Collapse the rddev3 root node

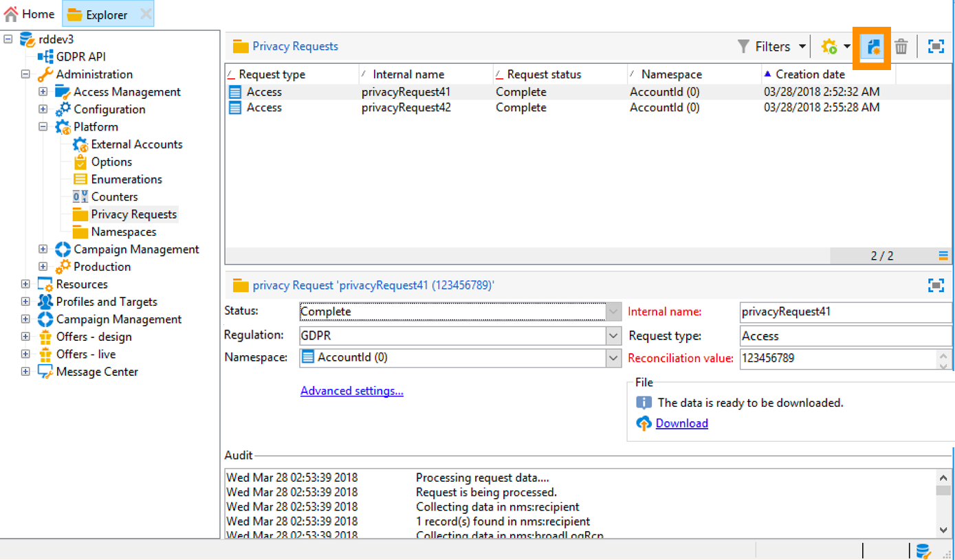(8, 39)
